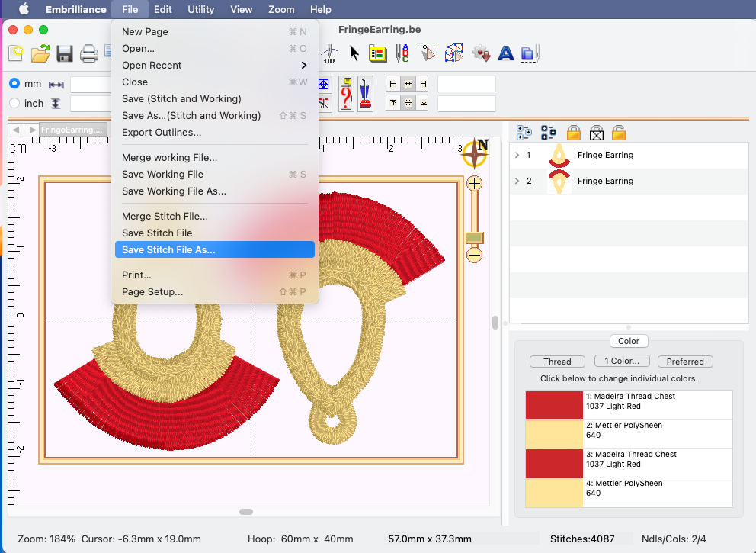
Task: Click the Preferred button
Action: coord(684,362)
